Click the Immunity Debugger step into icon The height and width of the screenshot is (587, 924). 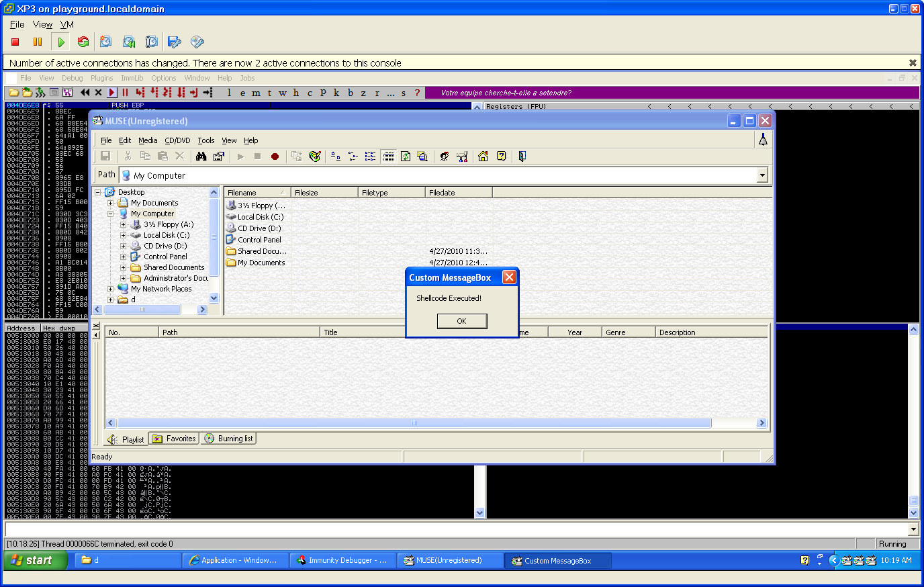(x=140, y=93)
